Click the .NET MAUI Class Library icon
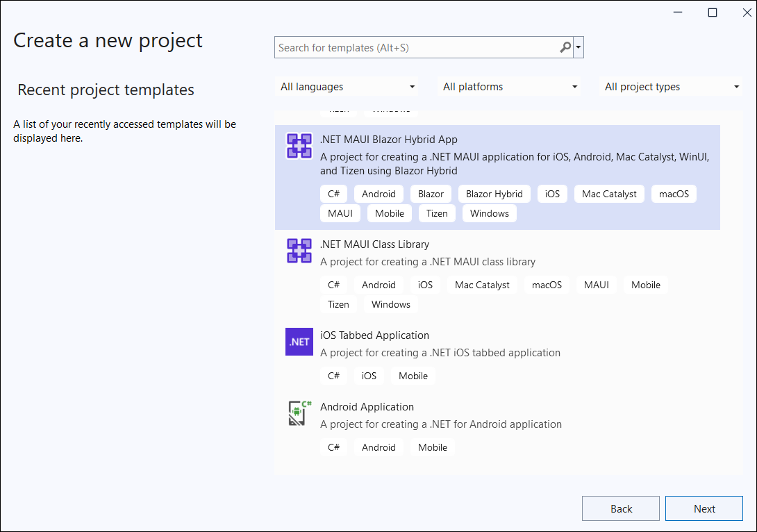The height and width of the screenshot is (532, 757). 299,251
